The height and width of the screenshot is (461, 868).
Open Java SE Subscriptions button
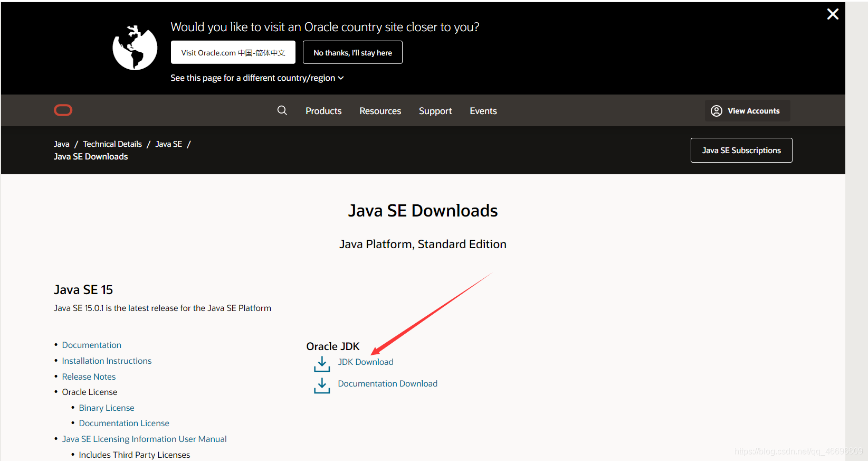741,150
